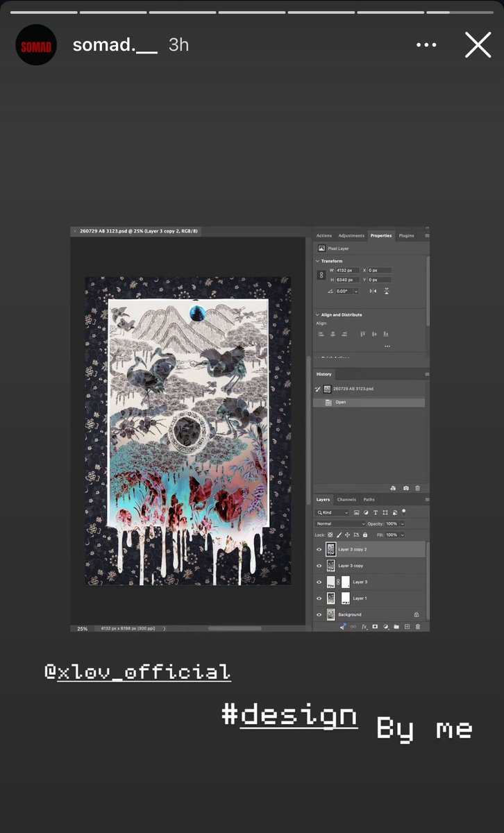Screen dimensions: 504x833
Task: Hide Layer 3 visibility eye
Action: pos(319,582)
